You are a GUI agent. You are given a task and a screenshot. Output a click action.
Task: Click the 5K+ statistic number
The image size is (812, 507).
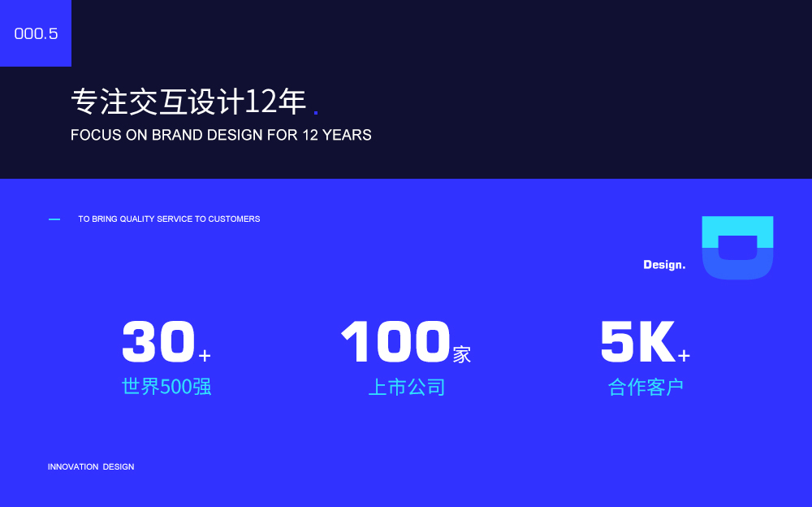point(646,341)
